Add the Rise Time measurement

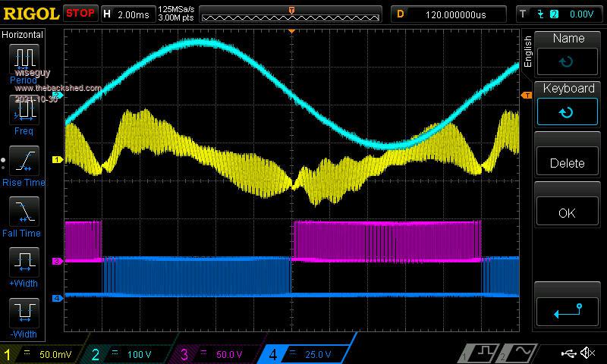(25, 165)
